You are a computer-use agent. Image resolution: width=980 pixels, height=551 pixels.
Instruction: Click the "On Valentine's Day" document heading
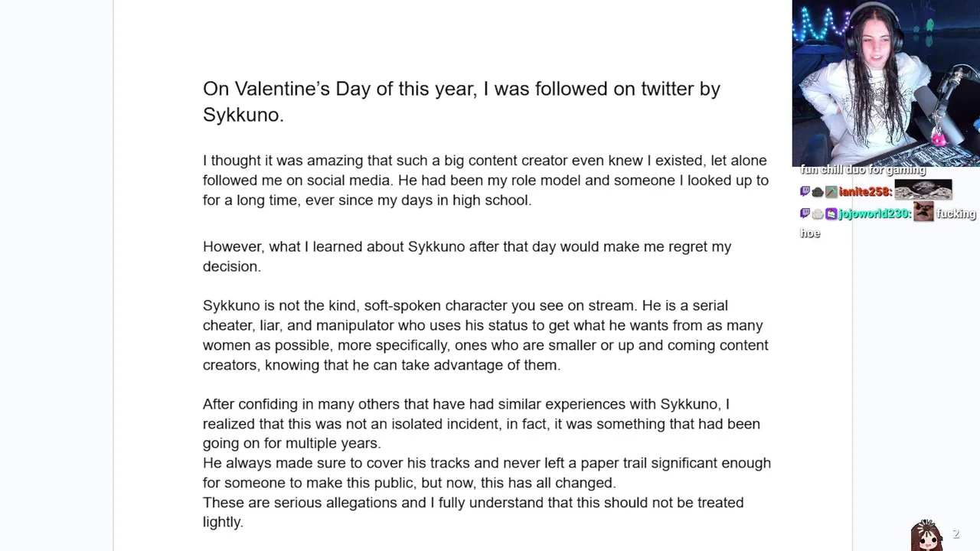coord(461,101)
